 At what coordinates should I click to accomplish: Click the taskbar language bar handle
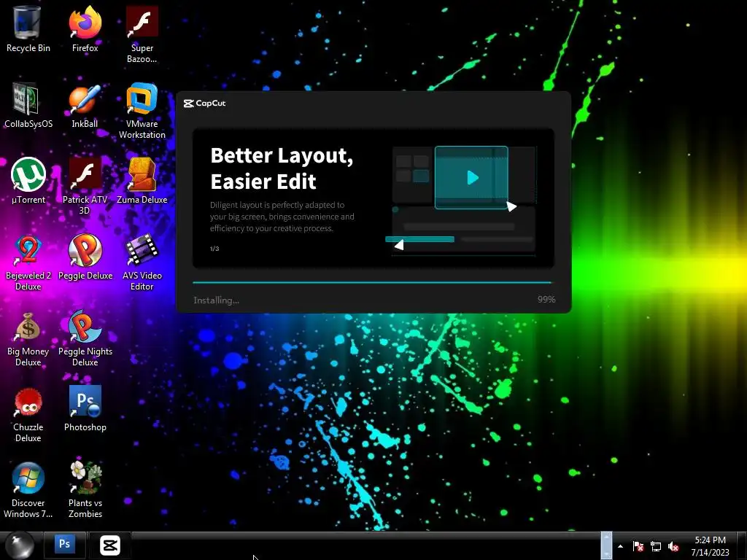(606, 545)
